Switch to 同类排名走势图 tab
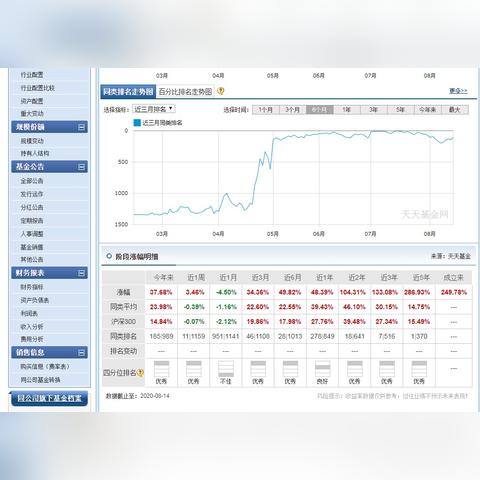The image size is (480, 480). [x=128, y=91]
